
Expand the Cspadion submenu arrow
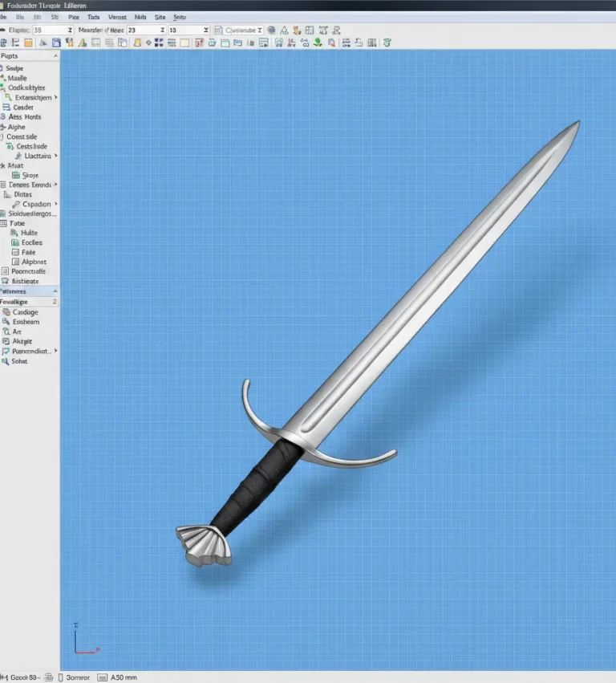(x=55, y=204)
